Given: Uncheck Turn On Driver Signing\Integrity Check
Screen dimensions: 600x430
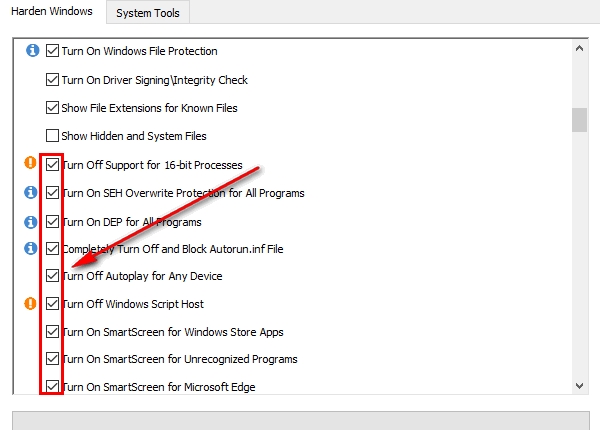Looking at the screenshot, I should coord(52,80).
